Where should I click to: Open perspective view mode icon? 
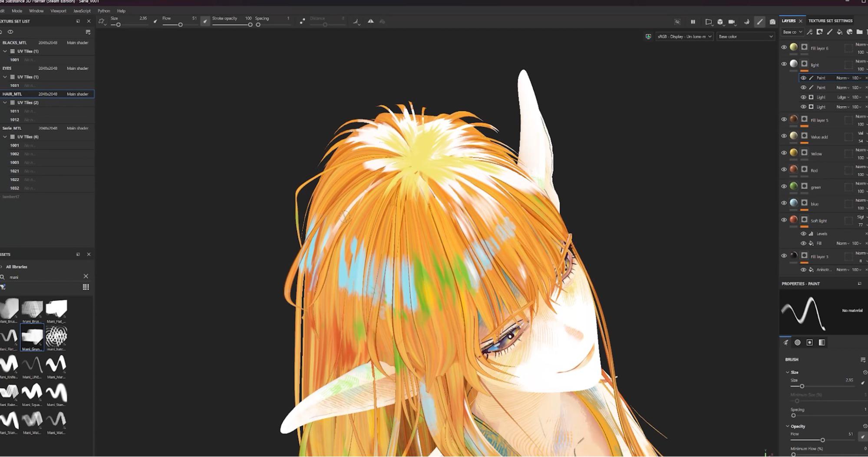coord(709,22)
